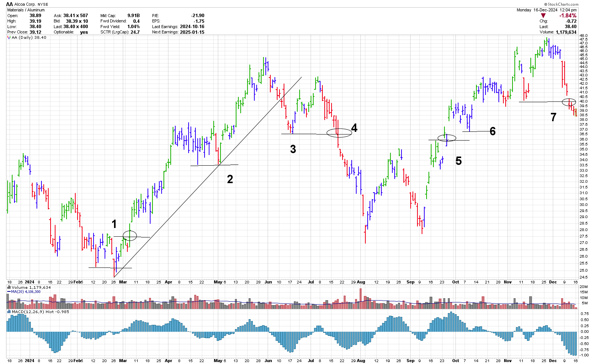
Task: Click the Aug label under price panel
Action: [x=360, y=282]
